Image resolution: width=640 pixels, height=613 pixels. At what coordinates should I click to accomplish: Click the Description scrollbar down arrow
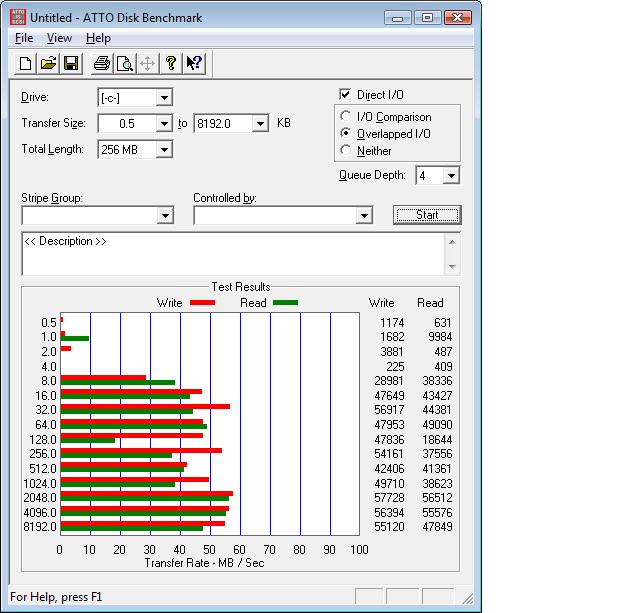point(452,267)
